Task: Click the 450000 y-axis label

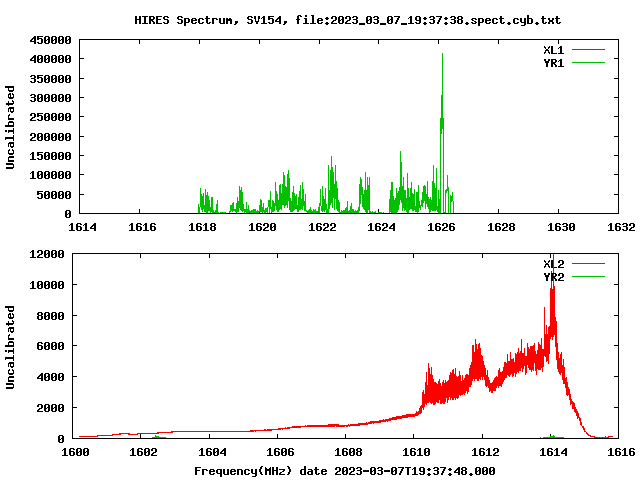Action: [x=50, y=40]
